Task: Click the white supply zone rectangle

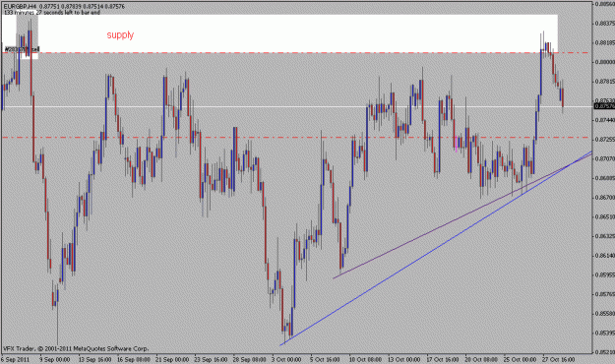Action: point(279,33)
